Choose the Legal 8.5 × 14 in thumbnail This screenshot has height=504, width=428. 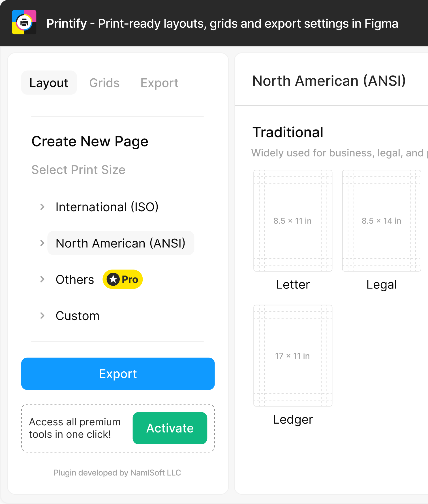point(382,221)
